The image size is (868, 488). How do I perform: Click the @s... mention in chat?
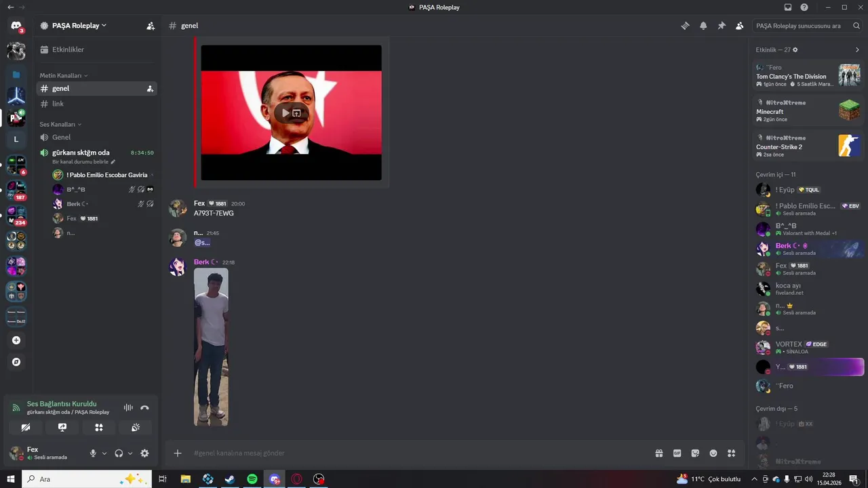click(x=202, y=242)
